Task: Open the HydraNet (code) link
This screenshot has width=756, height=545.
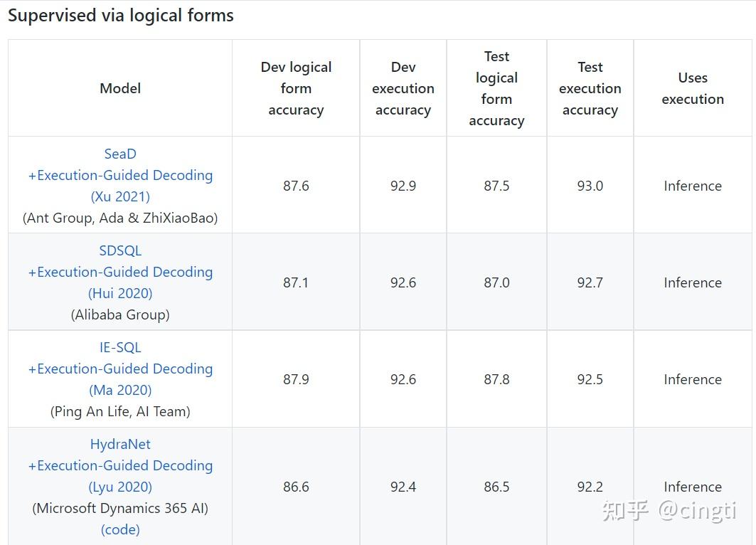Action: 120,529
